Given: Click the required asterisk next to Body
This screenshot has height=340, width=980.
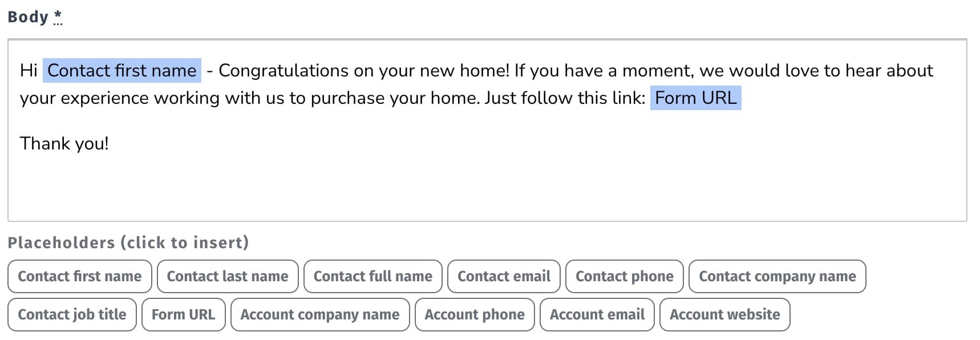Looking at the screenshot, I should pos(58,17).
